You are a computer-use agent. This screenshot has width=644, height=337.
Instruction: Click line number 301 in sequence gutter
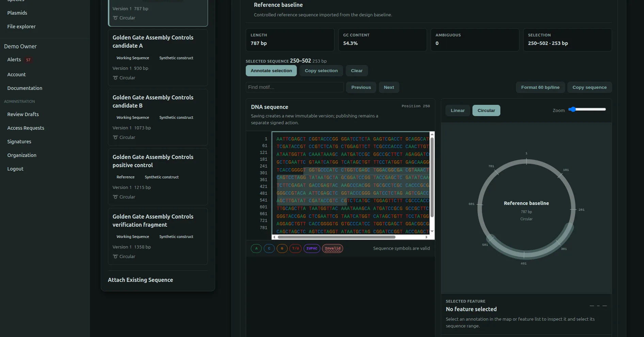pos(263,173)
